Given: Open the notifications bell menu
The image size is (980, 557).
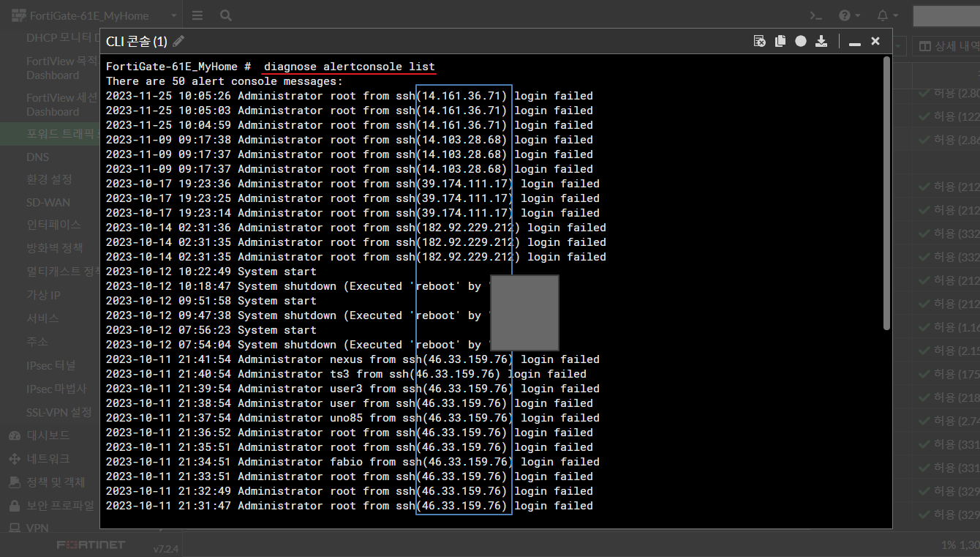Looking at the screenshot, I should pos(886,15).
